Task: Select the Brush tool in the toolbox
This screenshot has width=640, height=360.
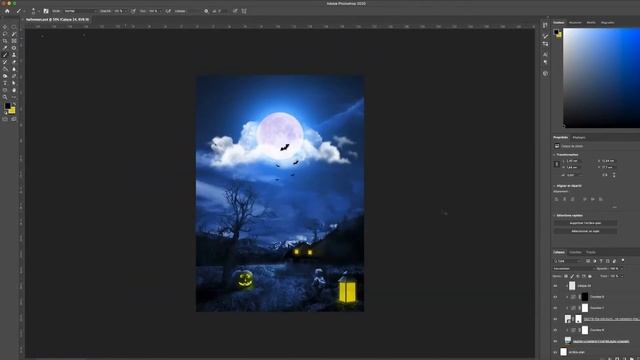Action: (5, 55)
